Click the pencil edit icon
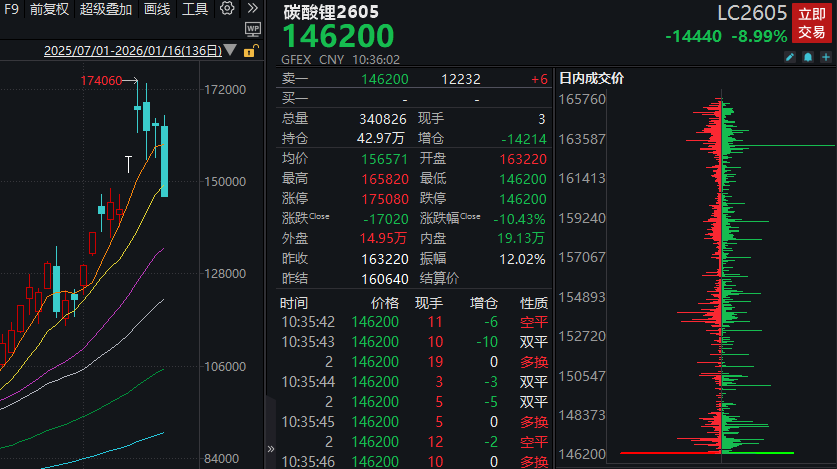Image resolution: width=837 pixels, height=469 pixels. click(x=789, y=58)
